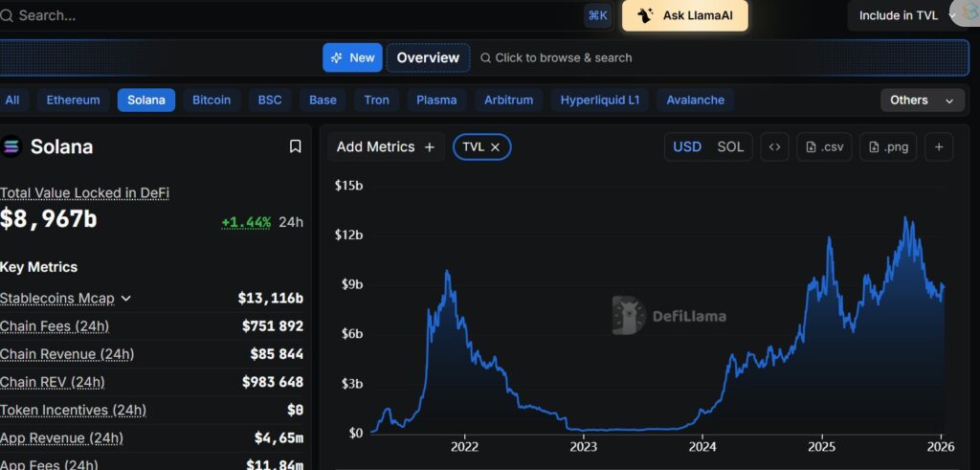Open Ask LlamaAI assistant
The image size is (980, 470).
684,15
